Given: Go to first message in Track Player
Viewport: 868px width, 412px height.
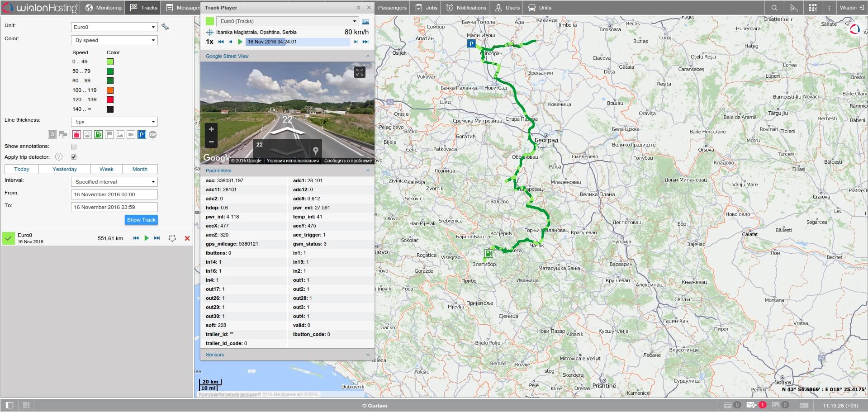Looking at the screenshot, I should [x=221, y=42].
